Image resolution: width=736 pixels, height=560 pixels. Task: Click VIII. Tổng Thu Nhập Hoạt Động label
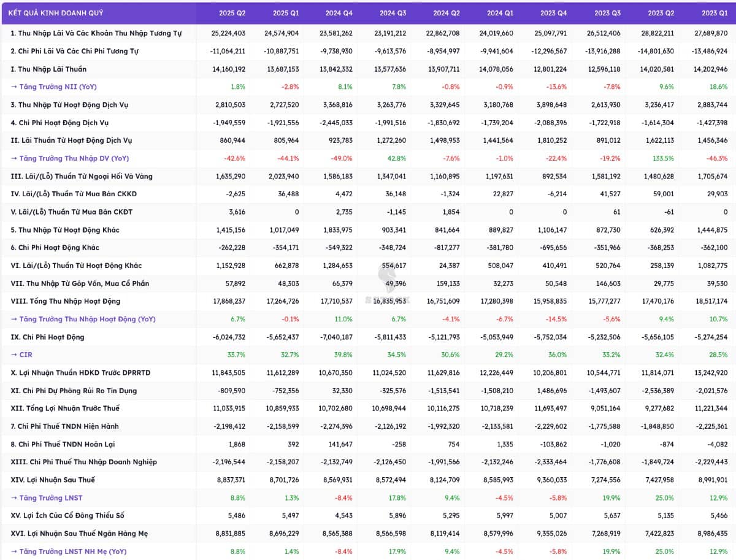[x=65, y=301]
